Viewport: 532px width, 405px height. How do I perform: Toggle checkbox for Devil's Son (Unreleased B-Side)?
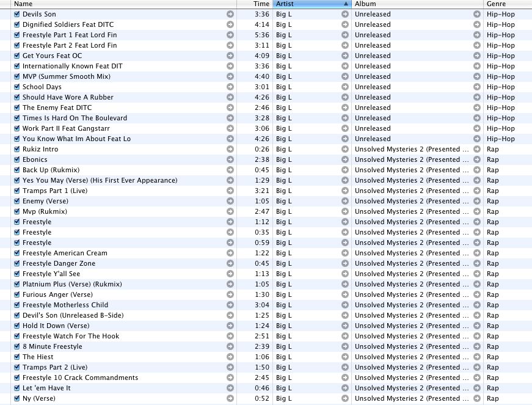[16, 315]
